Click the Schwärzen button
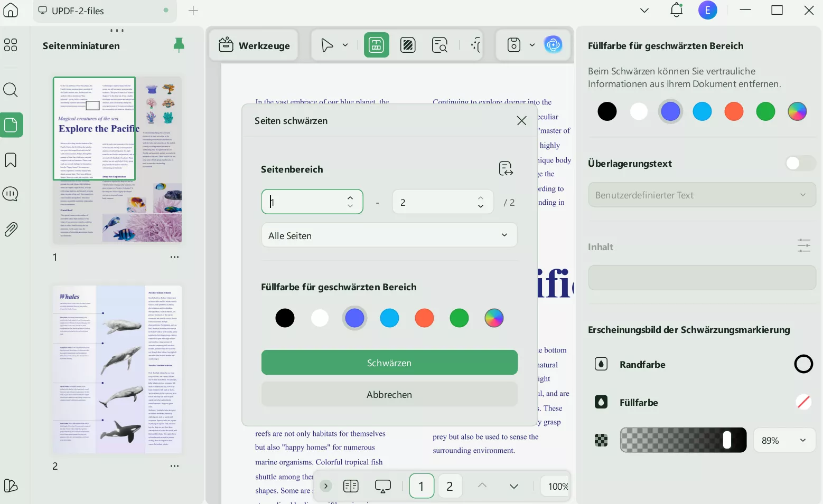 point(389,363)
